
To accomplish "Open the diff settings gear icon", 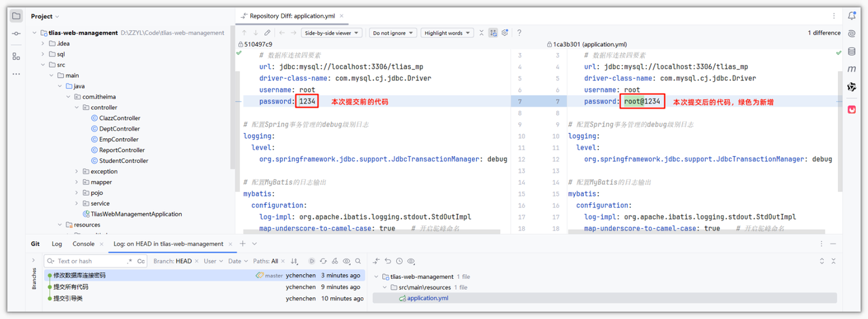I will coord(505,33).
